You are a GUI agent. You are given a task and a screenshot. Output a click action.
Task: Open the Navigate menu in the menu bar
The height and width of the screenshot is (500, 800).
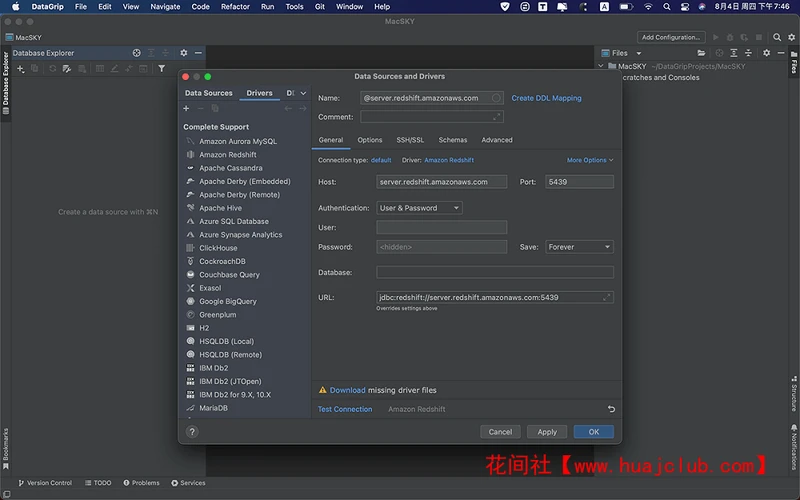tap(165, 7)
